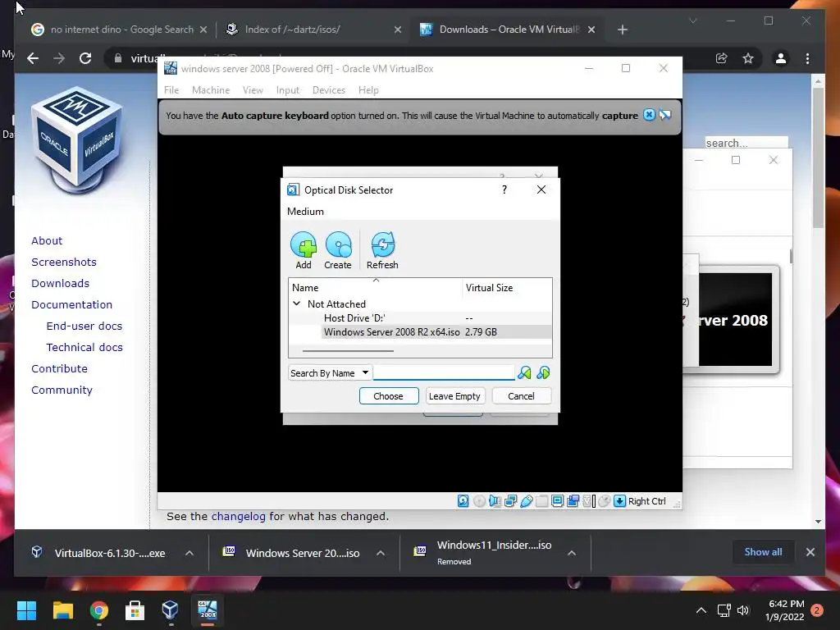840x630 pixels.
Task: Sort by the Virtual Size column header
Action: pos(506,288)
